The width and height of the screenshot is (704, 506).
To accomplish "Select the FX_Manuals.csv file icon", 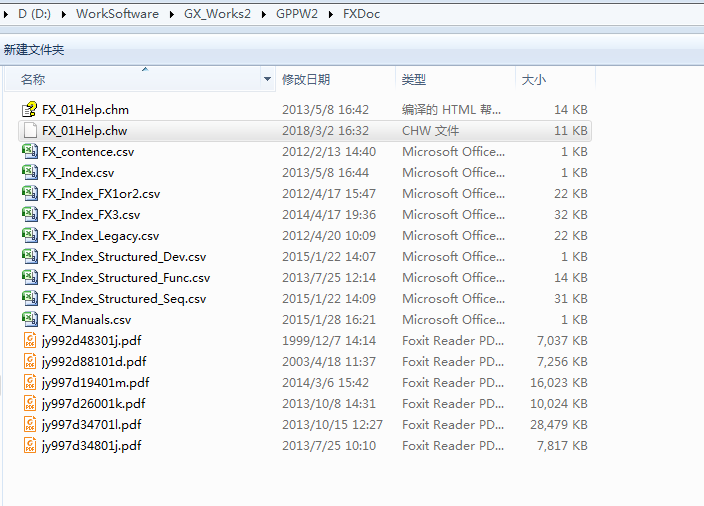I will tap(29, 320).
